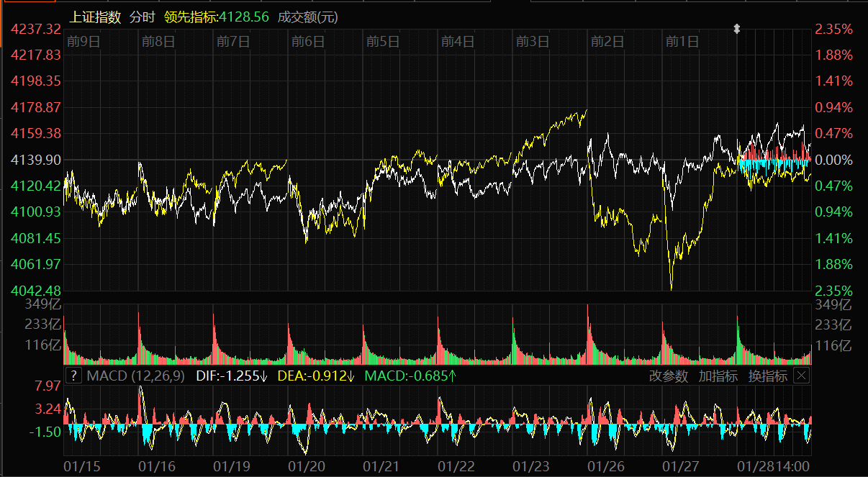Click 改参数 to modify indicator parameters
The width and height of the screenshot is (868, 477).
(668, 376)
